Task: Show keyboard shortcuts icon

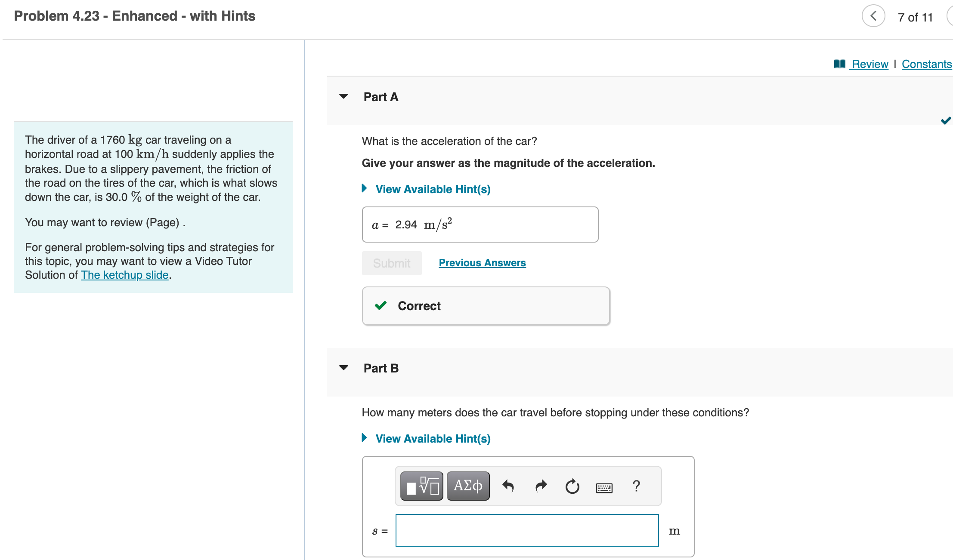Action: (x=604, y=487)
